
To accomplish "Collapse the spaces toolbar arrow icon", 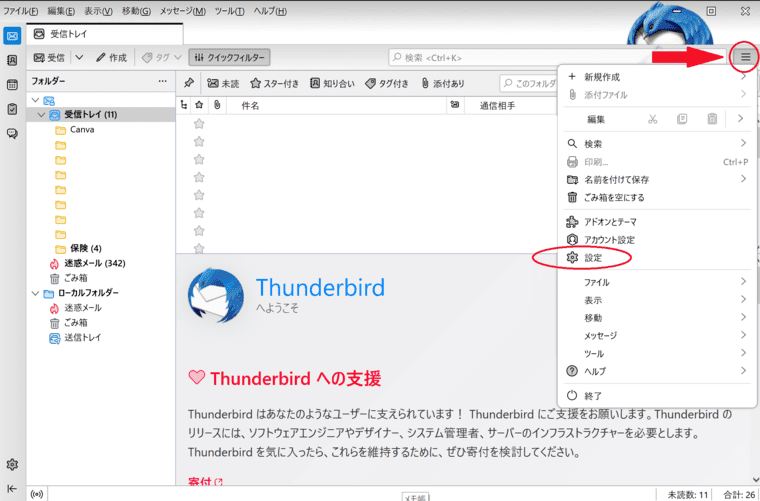I will [x=12, y=488].
